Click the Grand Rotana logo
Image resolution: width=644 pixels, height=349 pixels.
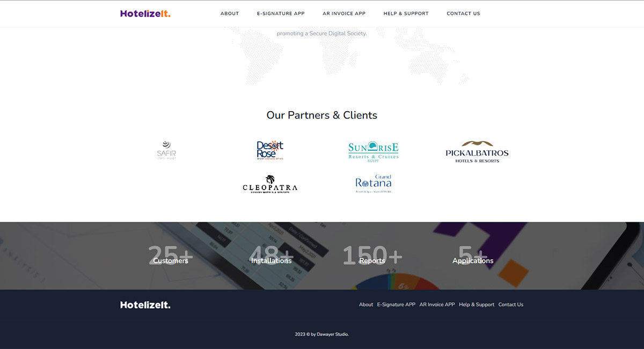point(374,184)
